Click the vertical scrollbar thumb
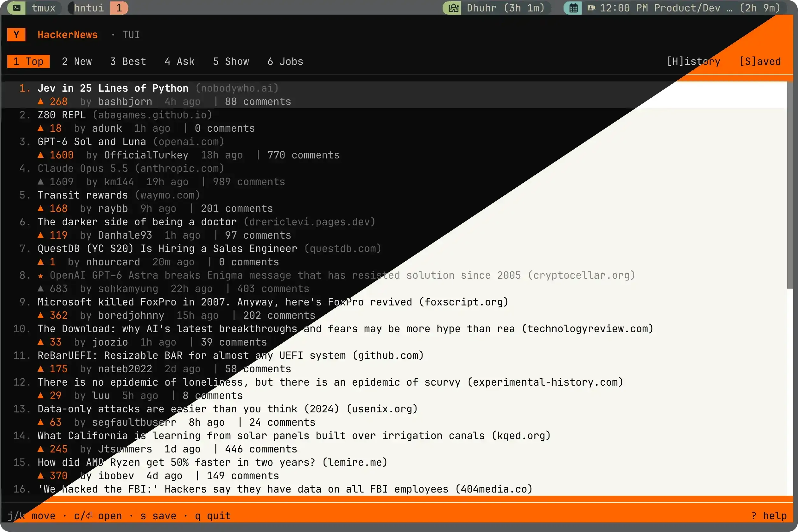 click(x=790, y=185)
